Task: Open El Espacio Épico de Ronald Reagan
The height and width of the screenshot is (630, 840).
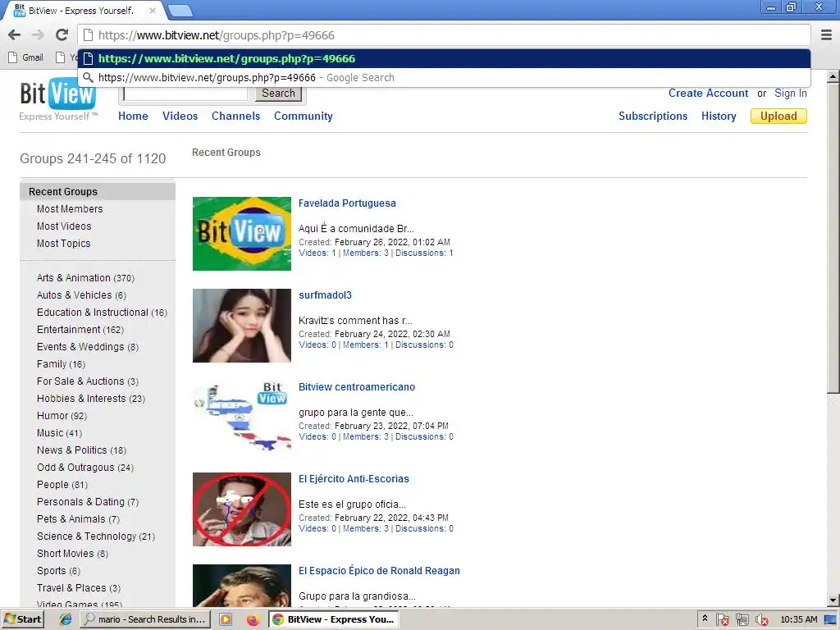Action: click(x=379, y=571)
